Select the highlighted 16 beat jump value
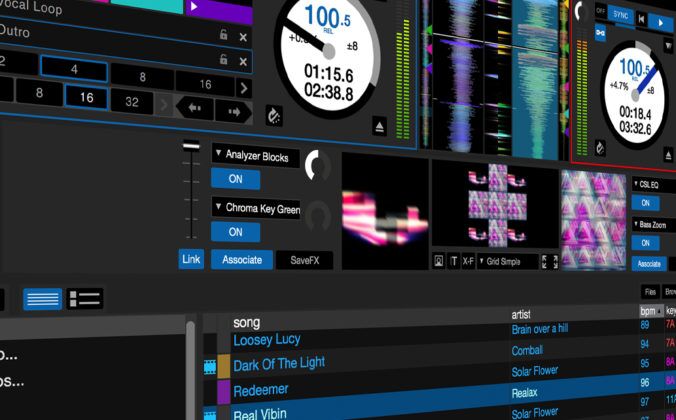Screen dimensions: 676x420 point(86,97)
